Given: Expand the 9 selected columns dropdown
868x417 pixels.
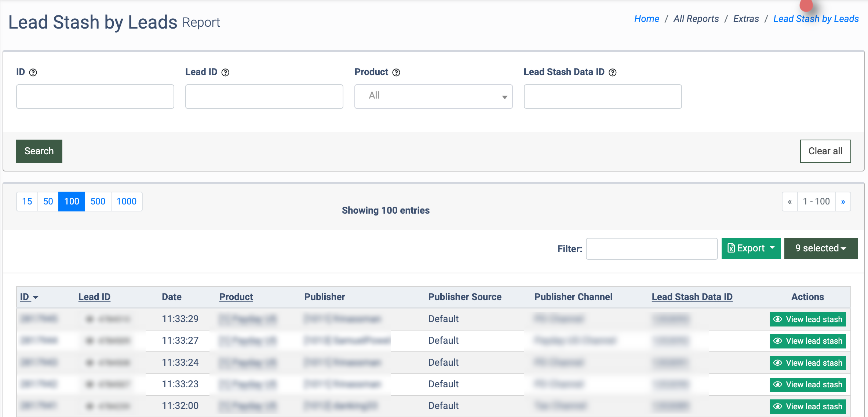Looking at the screenshot, I should click(x=821, y=248).
